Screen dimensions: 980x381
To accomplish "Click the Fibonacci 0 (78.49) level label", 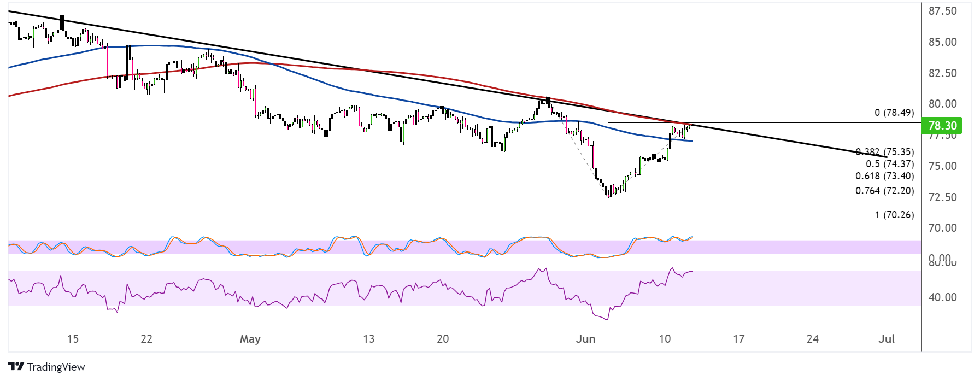I will (894, 113).
